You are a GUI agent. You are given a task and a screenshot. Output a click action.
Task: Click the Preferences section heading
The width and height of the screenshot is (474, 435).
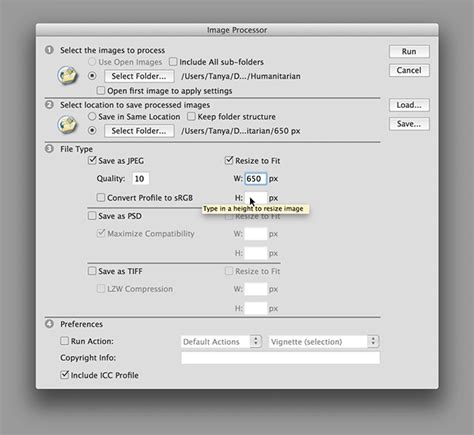coord(81,324)
